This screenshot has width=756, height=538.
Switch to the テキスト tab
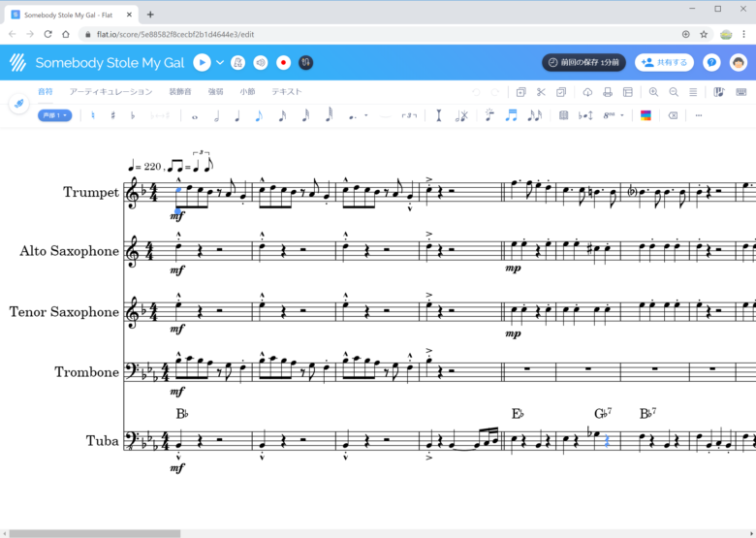click(287, 91)
